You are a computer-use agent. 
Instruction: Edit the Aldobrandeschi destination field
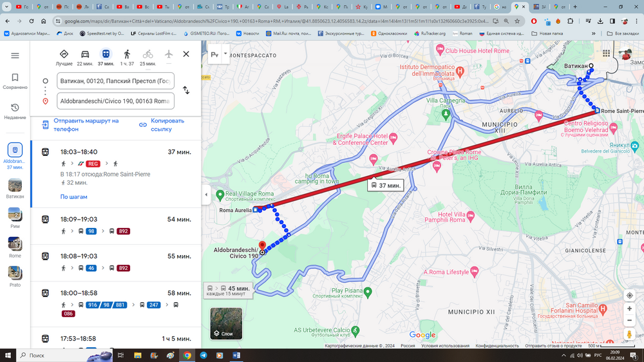click(x=115, y=101)
